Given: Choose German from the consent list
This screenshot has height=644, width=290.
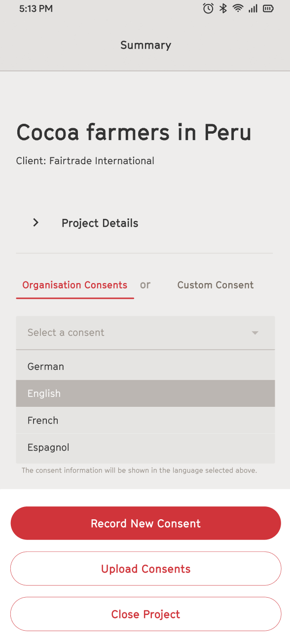Looking at the screenshot, I should coord(145,366).
